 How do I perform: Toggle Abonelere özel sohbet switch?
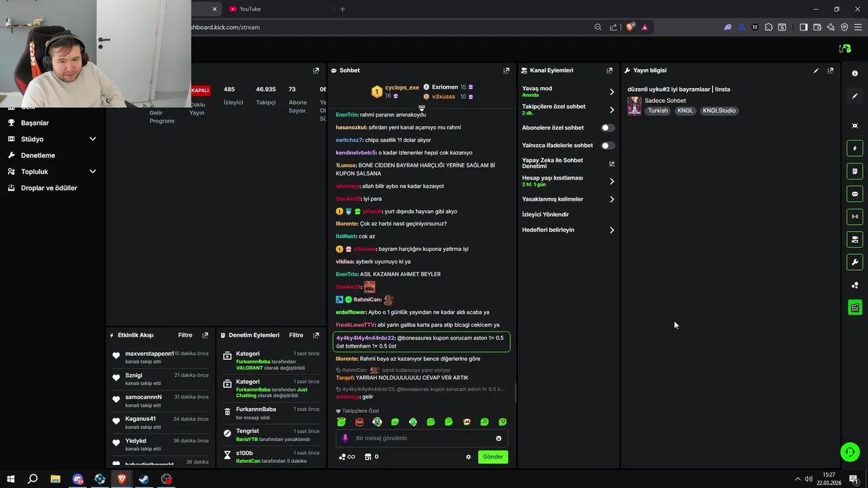[608, 127]
